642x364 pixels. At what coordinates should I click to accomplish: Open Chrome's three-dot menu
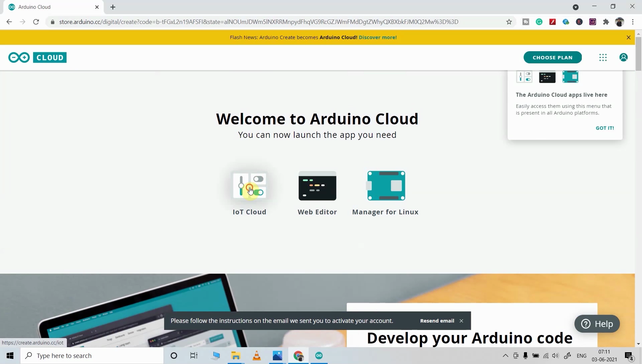click(633, 22)
